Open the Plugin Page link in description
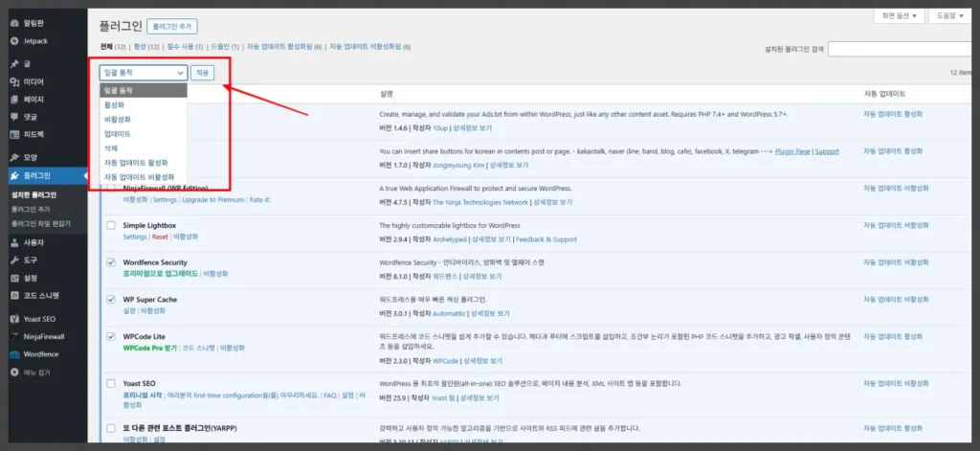This screenshot has width=980, height=451. coord(792,151)
